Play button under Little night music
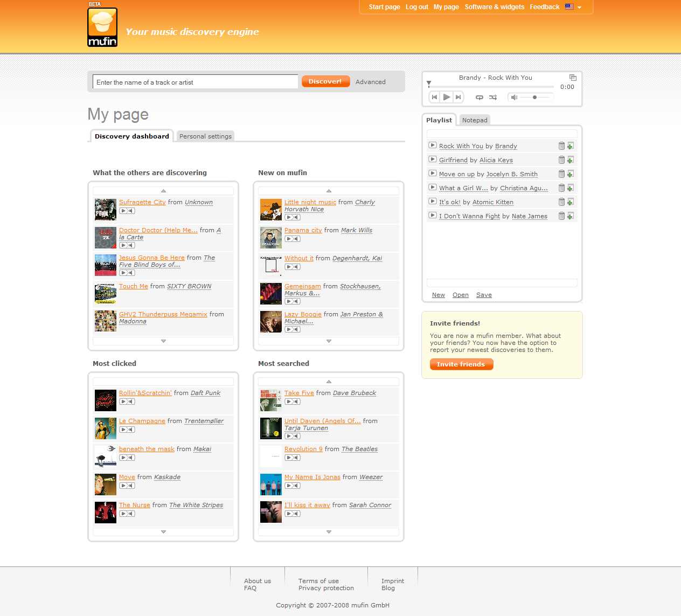The width and height of the screenshot is (681, 616). click(x=289, y=217)
